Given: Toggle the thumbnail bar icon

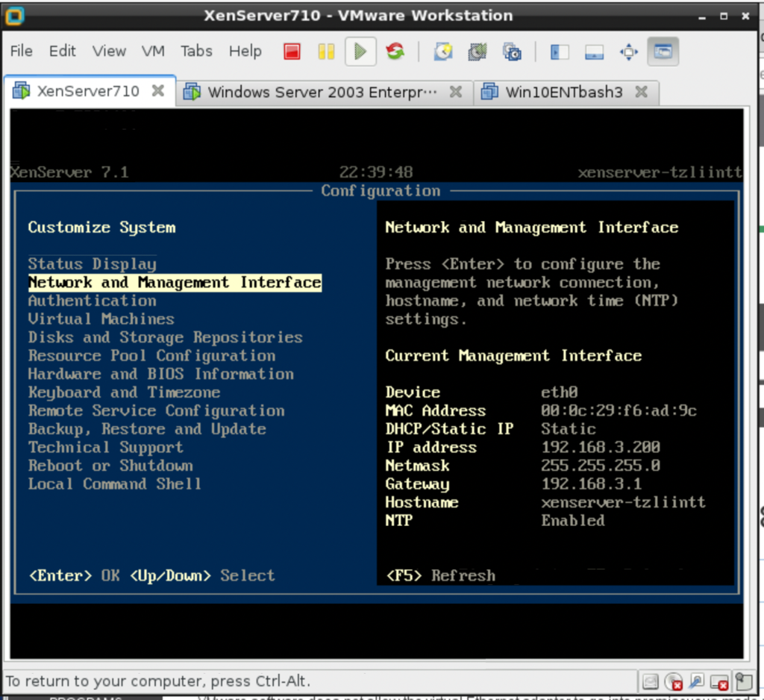Looking at the screenshot, I should (594, 51).
